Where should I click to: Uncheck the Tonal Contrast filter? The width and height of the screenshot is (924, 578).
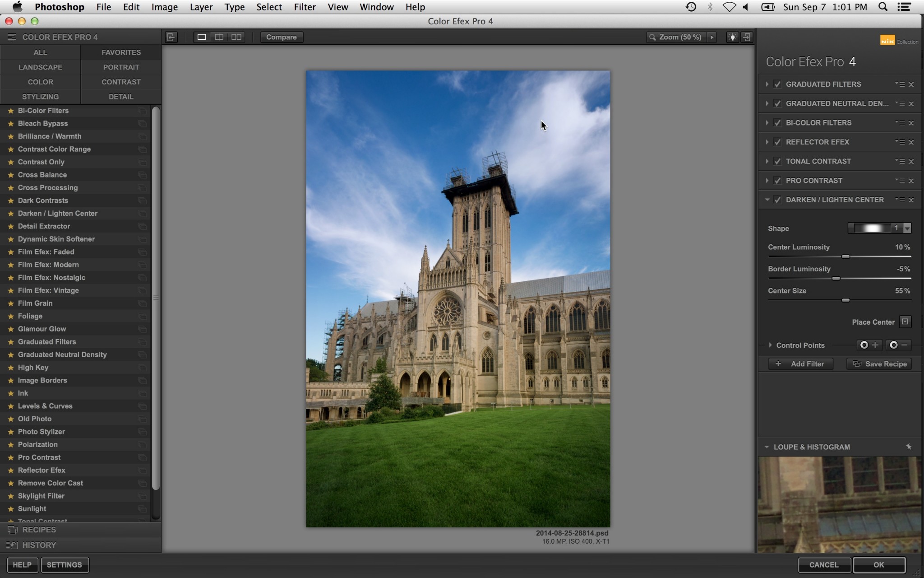pos(777,161)
